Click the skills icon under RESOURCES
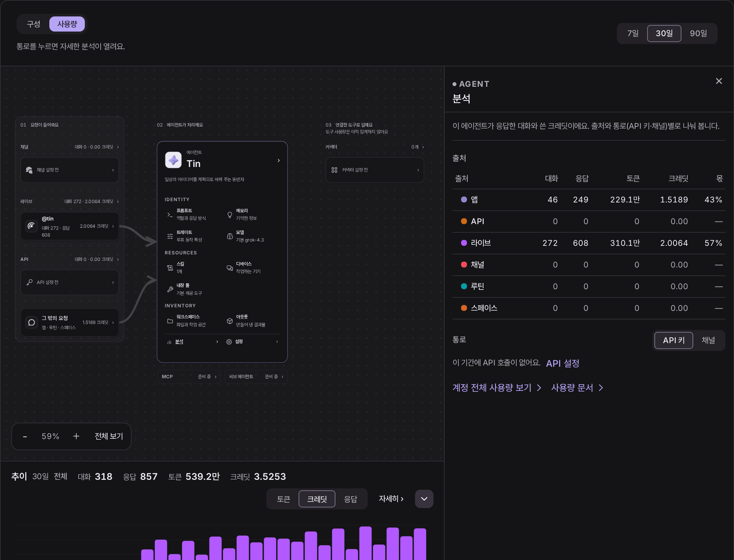Viewport: 734px width, 560px height. [x=170, y=268]
